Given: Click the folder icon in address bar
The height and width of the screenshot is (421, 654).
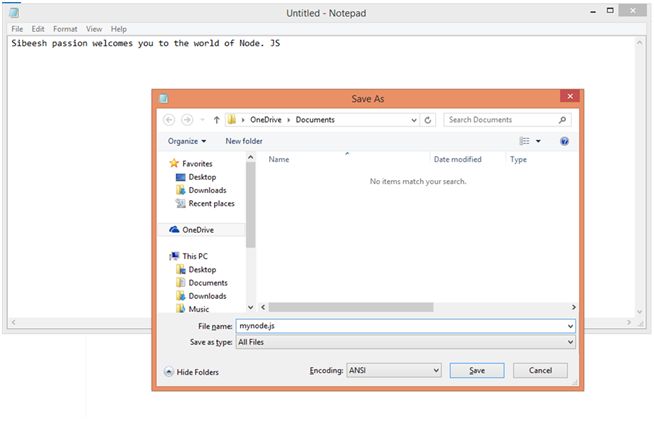Looking at the screenshot, I should click(232, 120).
